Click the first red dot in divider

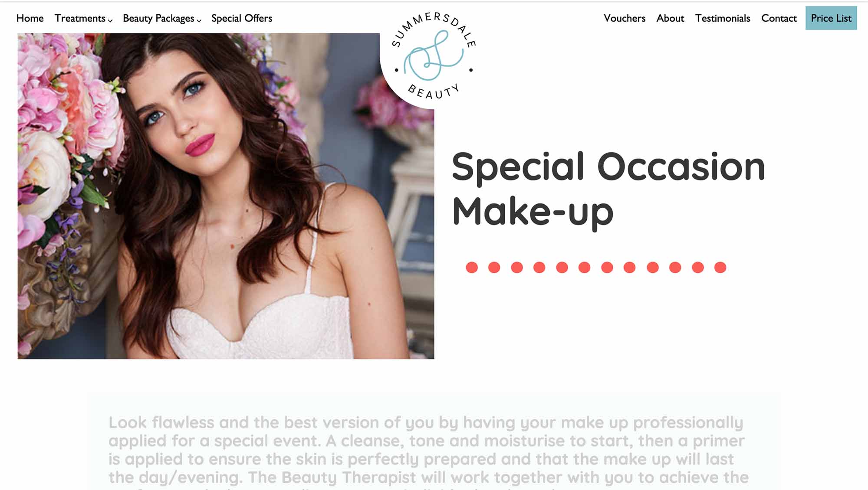472,268
